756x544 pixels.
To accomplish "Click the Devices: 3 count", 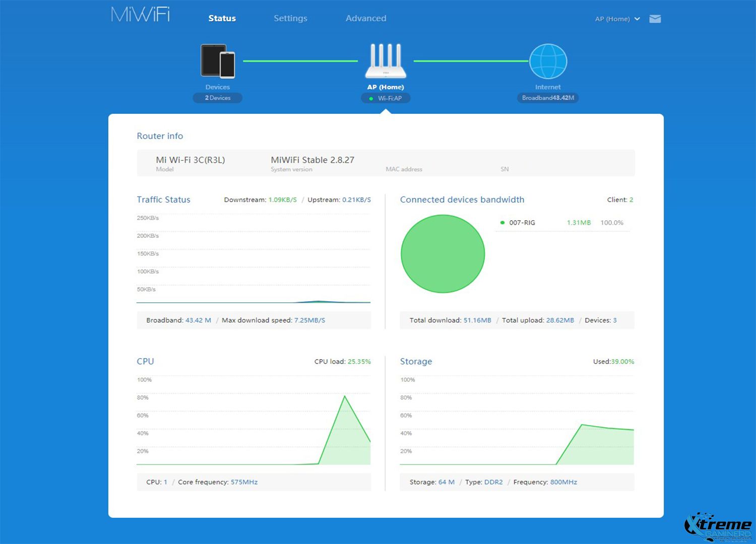I will 601,320.
